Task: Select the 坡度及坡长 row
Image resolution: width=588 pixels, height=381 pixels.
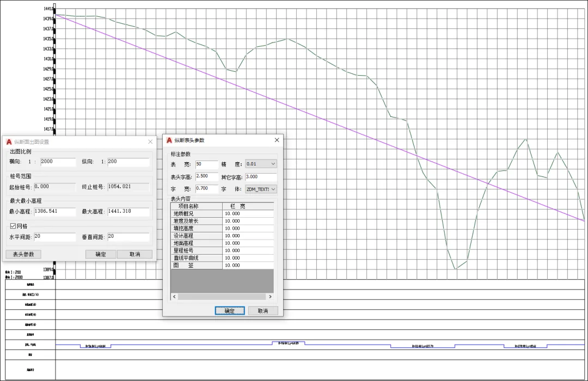Action: pos(222,221)
